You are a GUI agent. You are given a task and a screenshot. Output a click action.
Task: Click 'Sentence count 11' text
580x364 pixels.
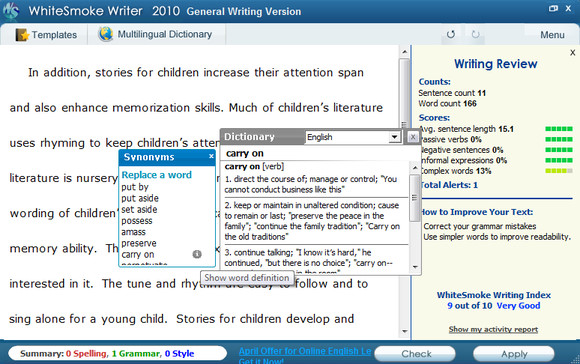pyautogui.click(x=452, y=93)
